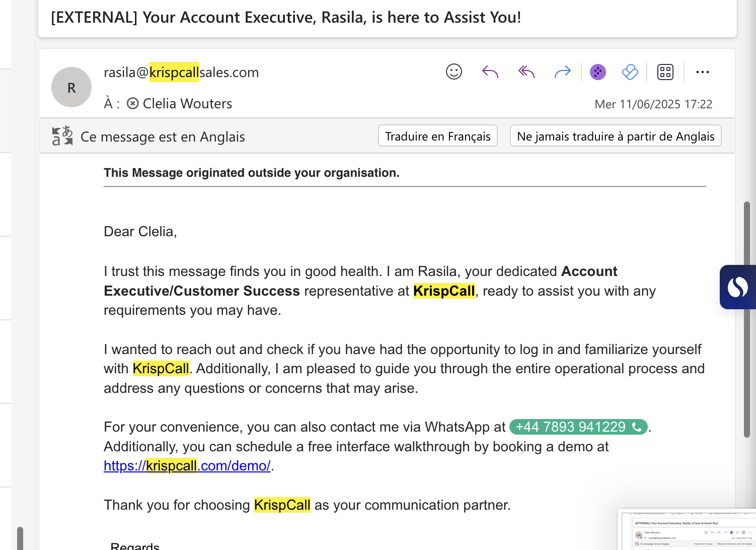The image size is (756, 550).
Task: Click sender avatar with letter R
Action: click(x=71, y=87)
